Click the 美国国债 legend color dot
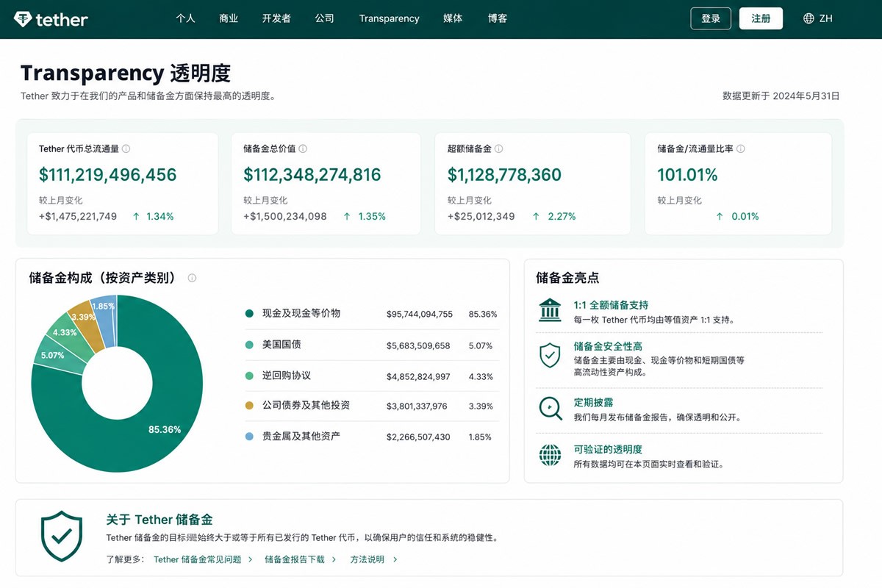The height and width of the screenshot is (588, 882). coord(249,345)
